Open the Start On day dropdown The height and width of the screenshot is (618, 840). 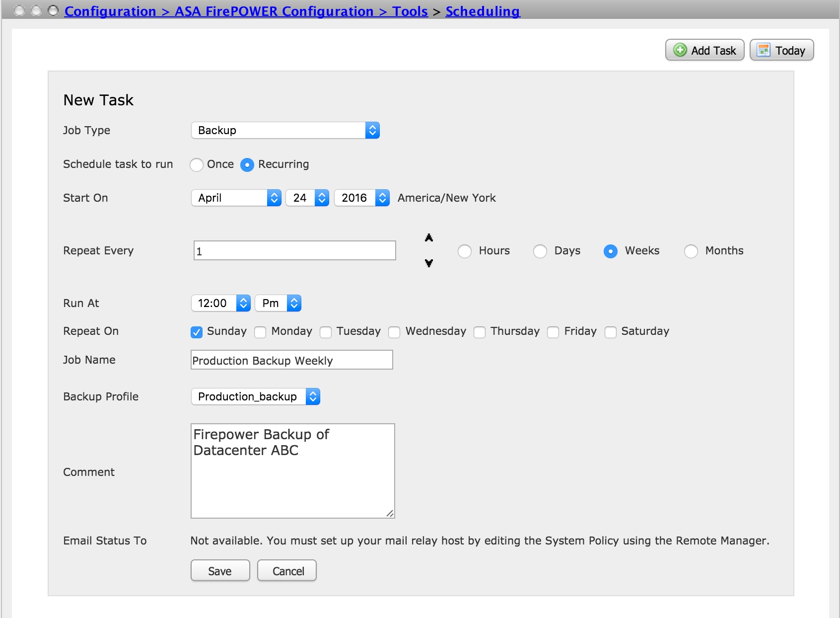tap(307, 198)
